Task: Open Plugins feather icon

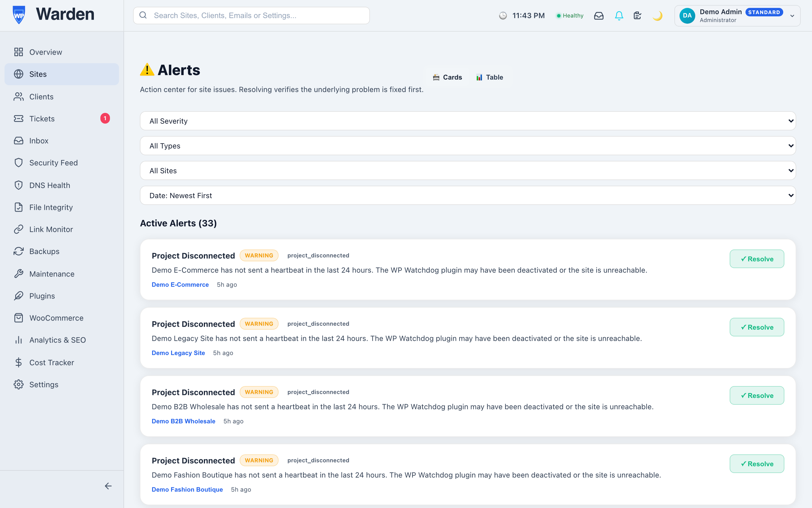Action: [18, 296]
